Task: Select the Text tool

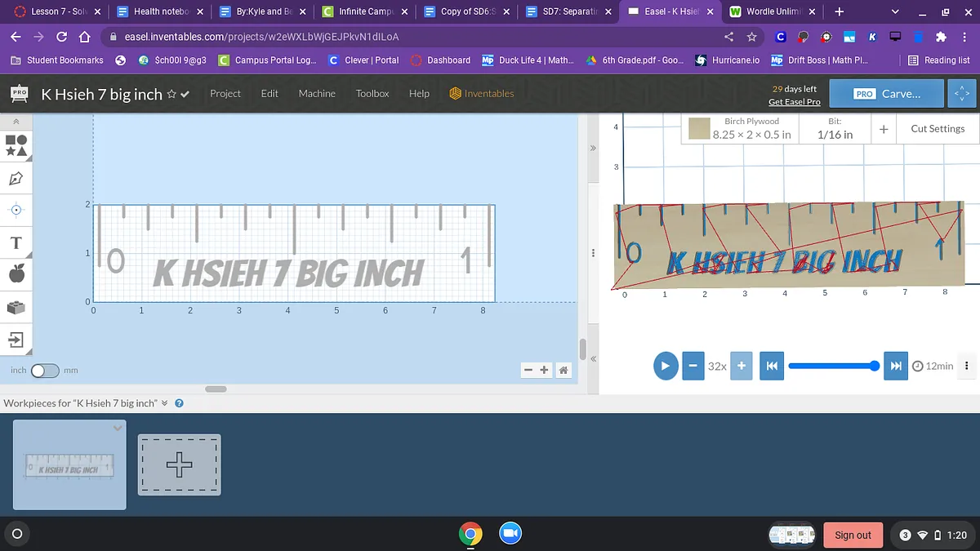Action: (16, 243)
